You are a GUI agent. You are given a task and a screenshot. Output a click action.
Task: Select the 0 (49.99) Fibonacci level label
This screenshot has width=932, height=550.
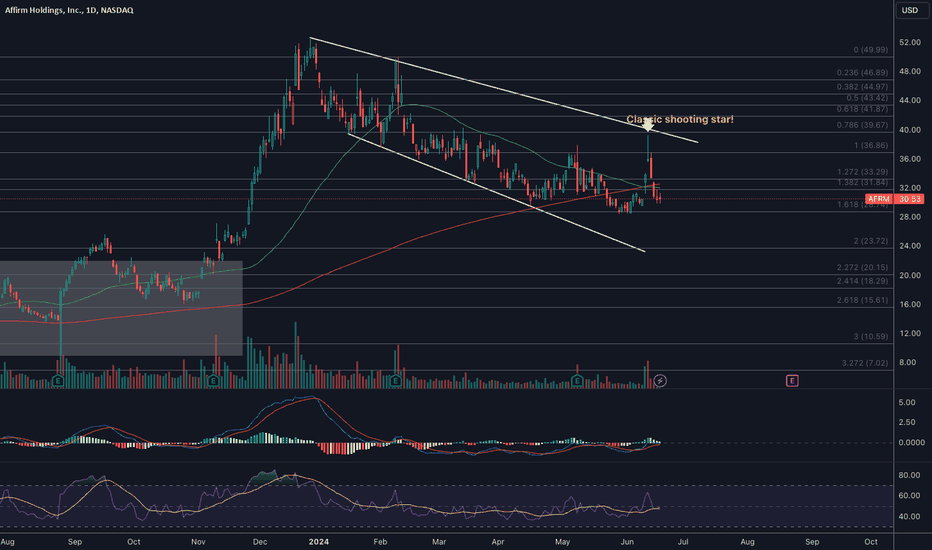(x=871, y=50)
